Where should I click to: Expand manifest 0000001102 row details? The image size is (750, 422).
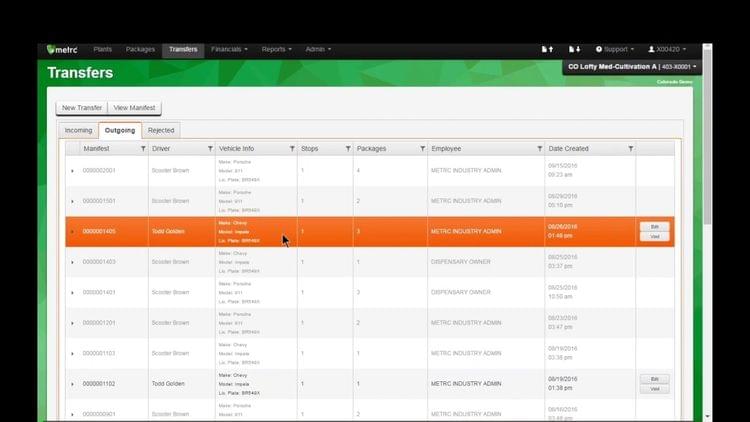tap(72, 384)
